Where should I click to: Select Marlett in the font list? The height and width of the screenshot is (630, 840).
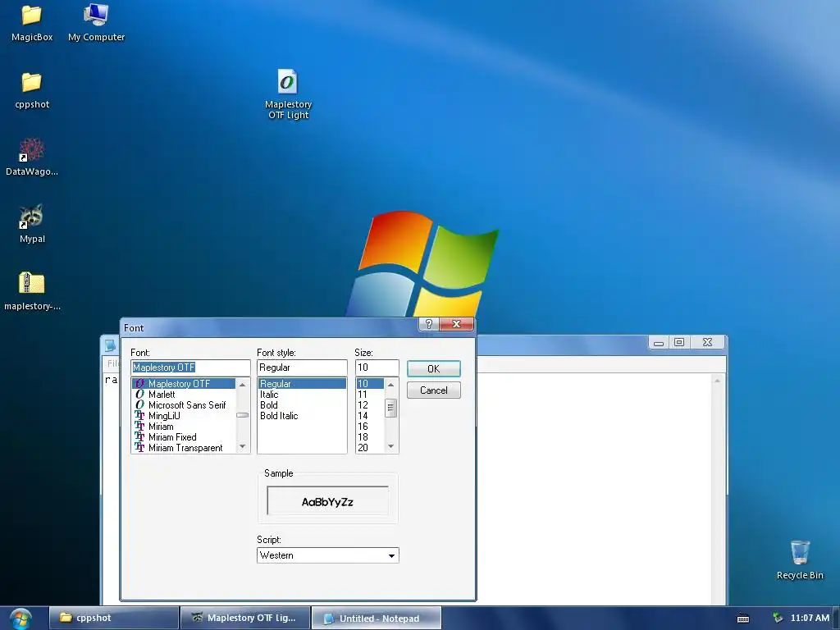pyautogui.click(x=184, y=395)
